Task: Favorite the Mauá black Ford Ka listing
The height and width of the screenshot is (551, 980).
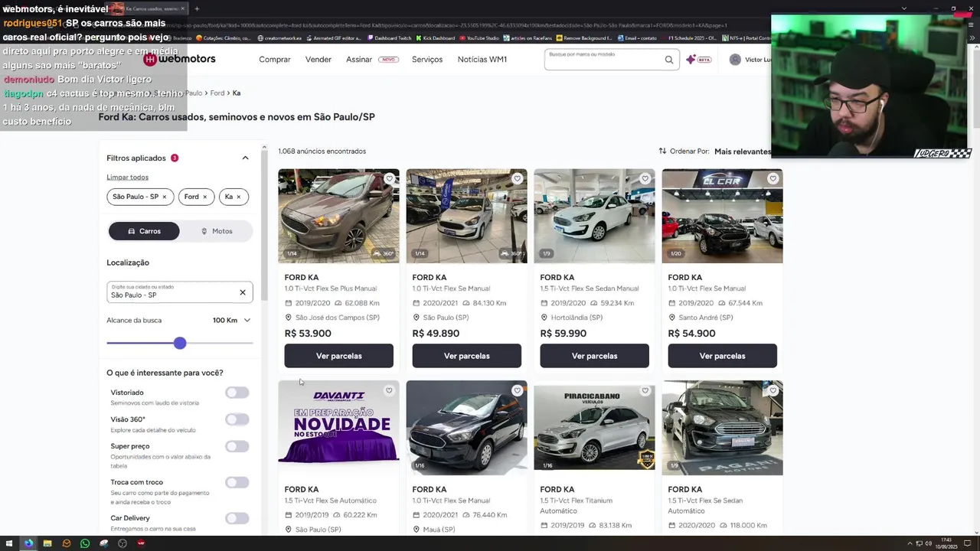Action: point(517,390)
